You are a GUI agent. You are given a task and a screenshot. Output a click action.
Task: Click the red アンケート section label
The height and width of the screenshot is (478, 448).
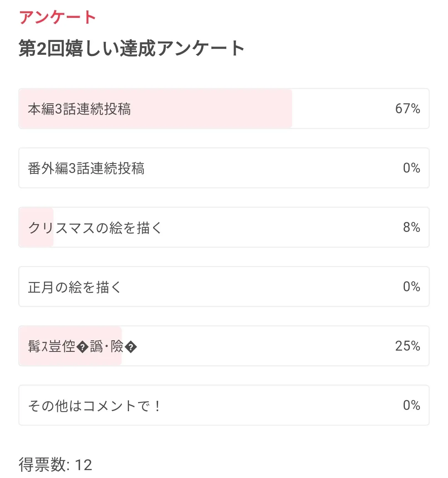pos(57,17)
